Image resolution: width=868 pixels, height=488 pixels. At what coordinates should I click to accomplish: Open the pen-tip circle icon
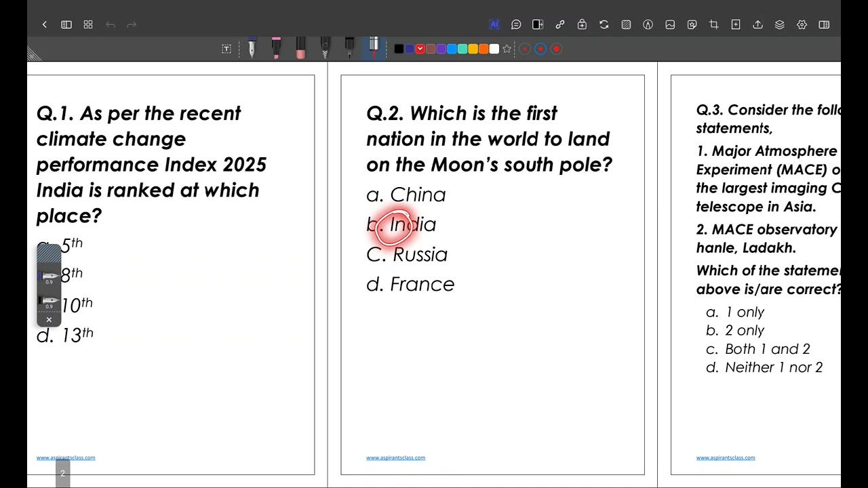tap(648, 24)
